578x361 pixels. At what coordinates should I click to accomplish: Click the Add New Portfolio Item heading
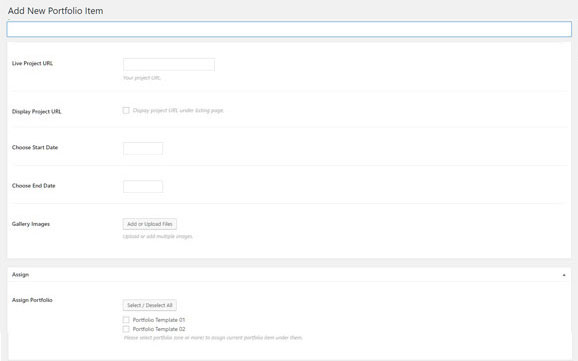(56, 11)
